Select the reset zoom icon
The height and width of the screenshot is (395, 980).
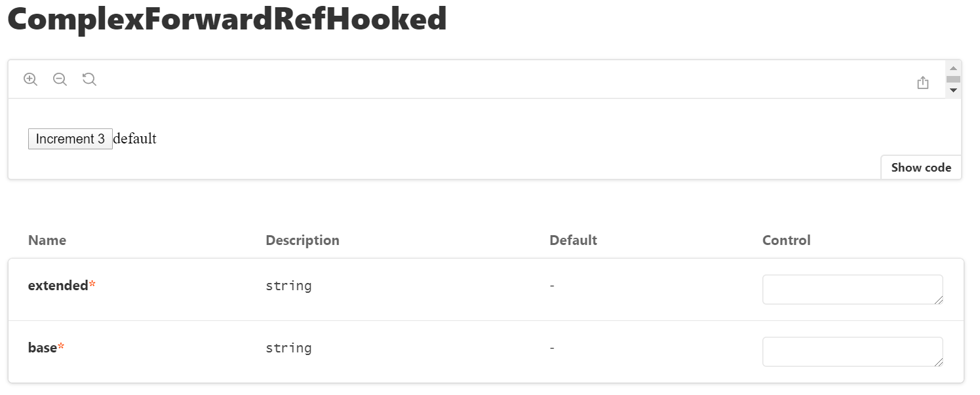click(x=89, y=79)
